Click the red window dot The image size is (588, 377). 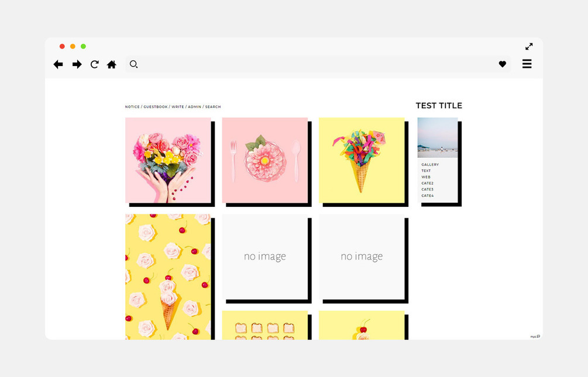(x=62, y=47)
